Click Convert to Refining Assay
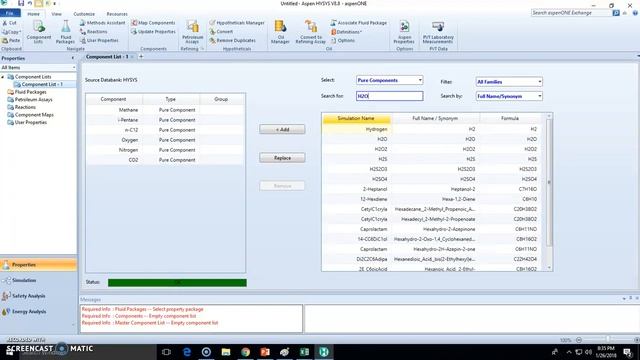 (x=310, y=31)
